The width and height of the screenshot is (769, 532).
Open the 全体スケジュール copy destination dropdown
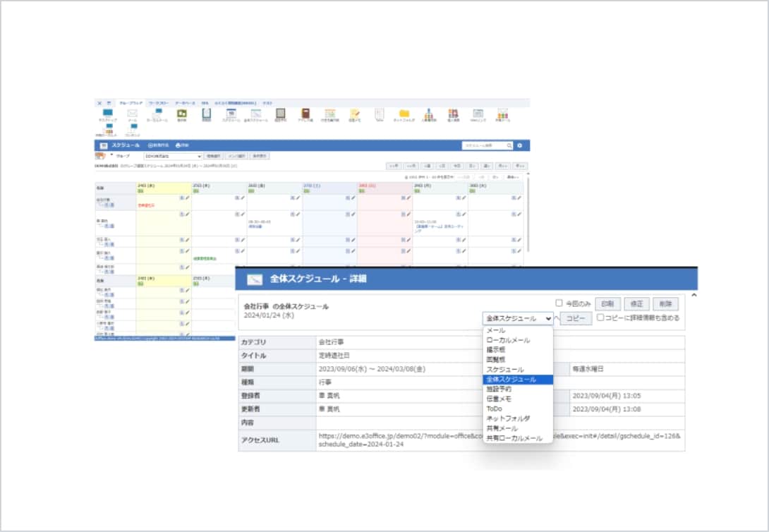[x=517, y=319]
